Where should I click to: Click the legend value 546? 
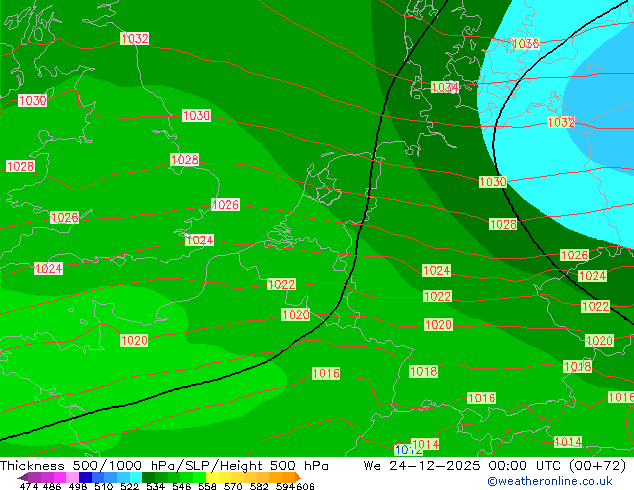(181, 486)
